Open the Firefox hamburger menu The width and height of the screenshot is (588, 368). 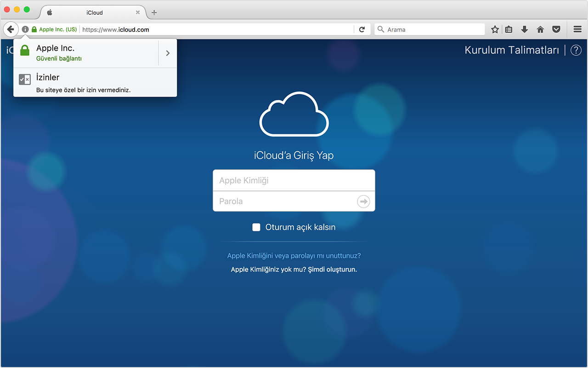click(577, 29)
